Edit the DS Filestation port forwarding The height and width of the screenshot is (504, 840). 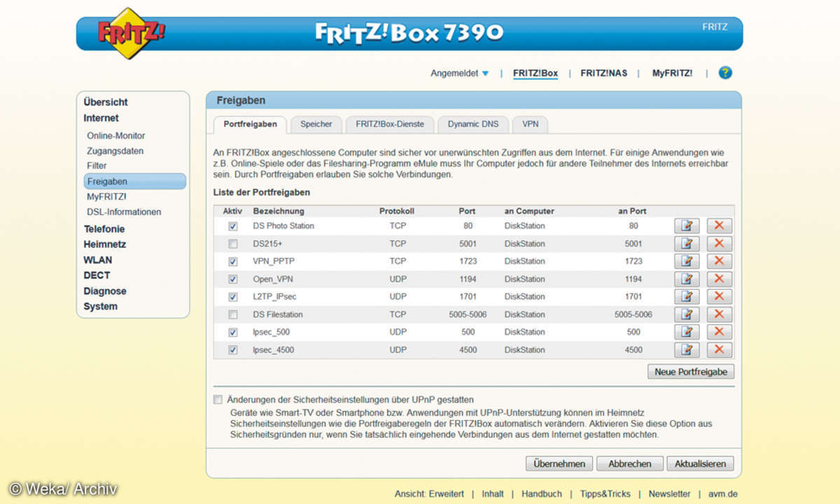point(687,314)
